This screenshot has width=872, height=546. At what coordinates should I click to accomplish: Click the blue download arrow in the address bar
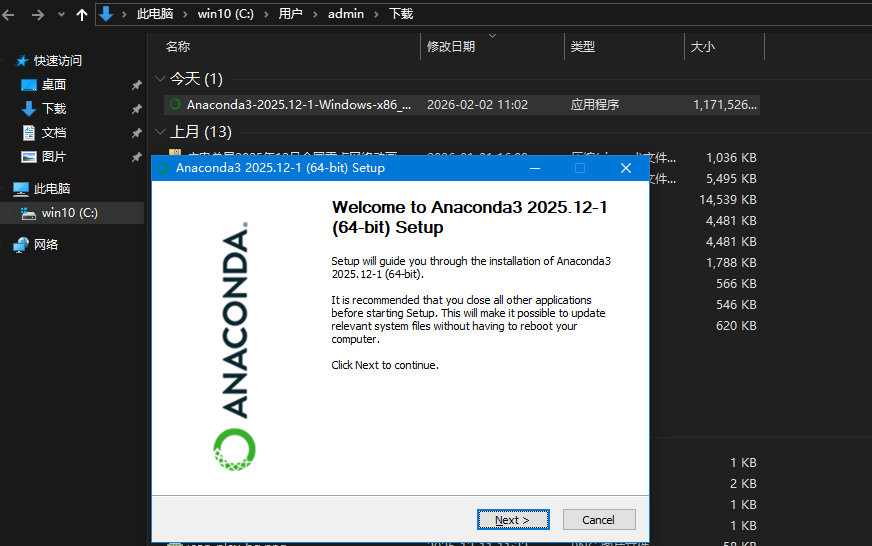(106, 14)
